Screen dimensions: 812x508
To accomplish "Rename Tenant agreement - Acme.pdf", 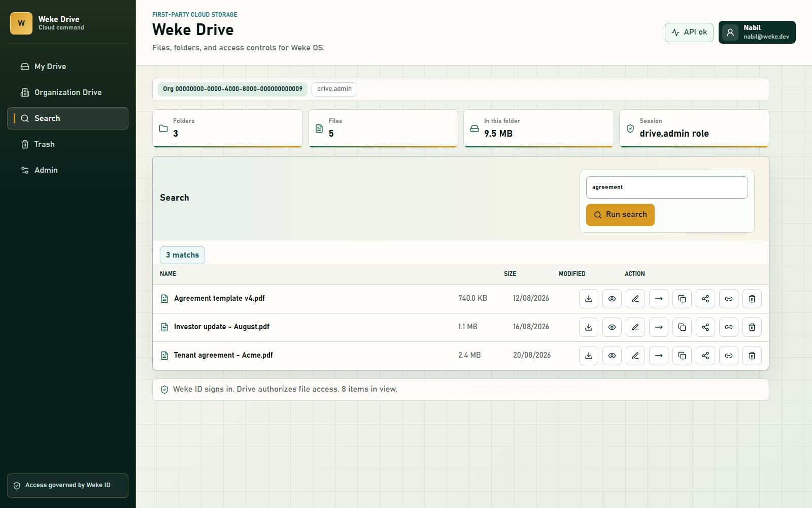I will point(635,356).
